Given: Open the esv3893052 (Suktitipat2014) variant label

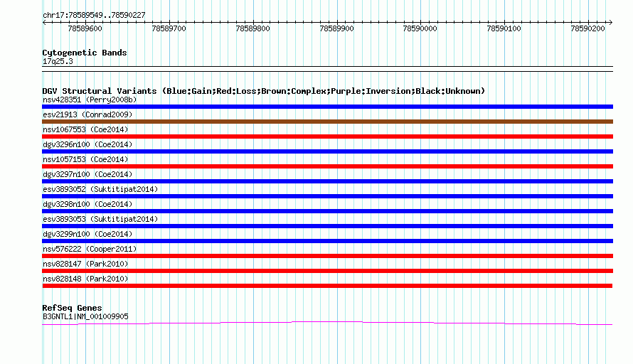Looking at the screenshot, I should pos(100,189).
